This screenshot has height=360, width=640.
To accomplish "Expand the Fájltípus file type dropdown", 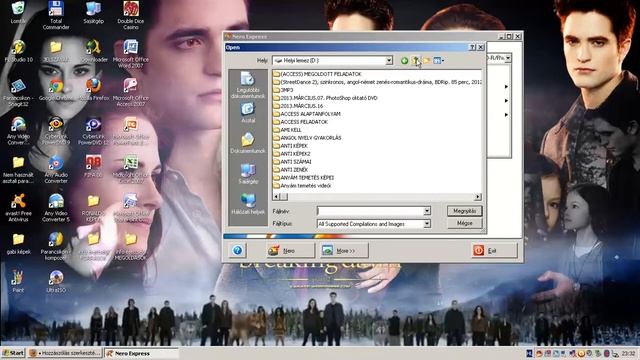I will (427, 224).
